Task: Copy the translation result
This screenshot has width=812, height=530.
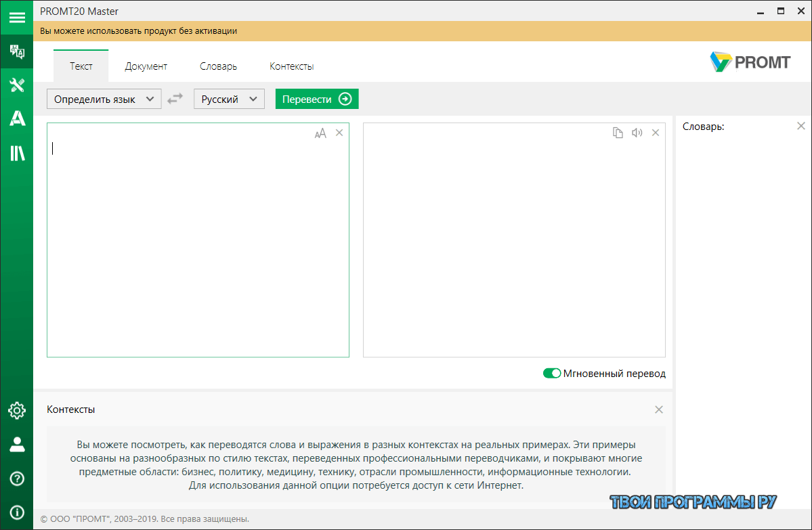Action: pos(618,133)
